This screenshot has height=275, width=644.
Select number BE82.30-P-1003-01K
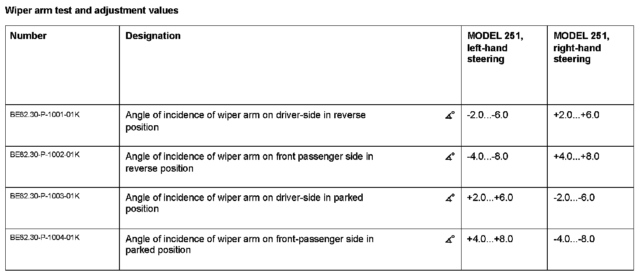pos(45,196)
